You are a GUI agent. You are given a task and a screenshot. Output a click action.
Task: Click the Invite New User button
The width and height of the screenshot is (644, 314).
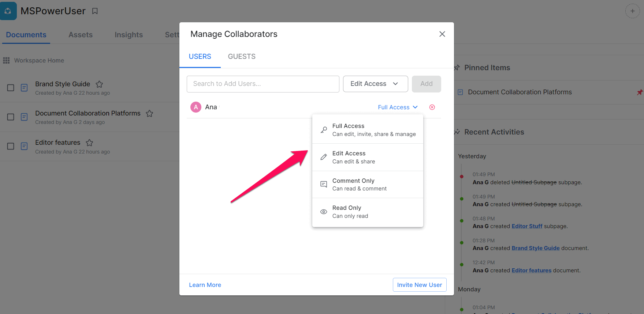419,285
